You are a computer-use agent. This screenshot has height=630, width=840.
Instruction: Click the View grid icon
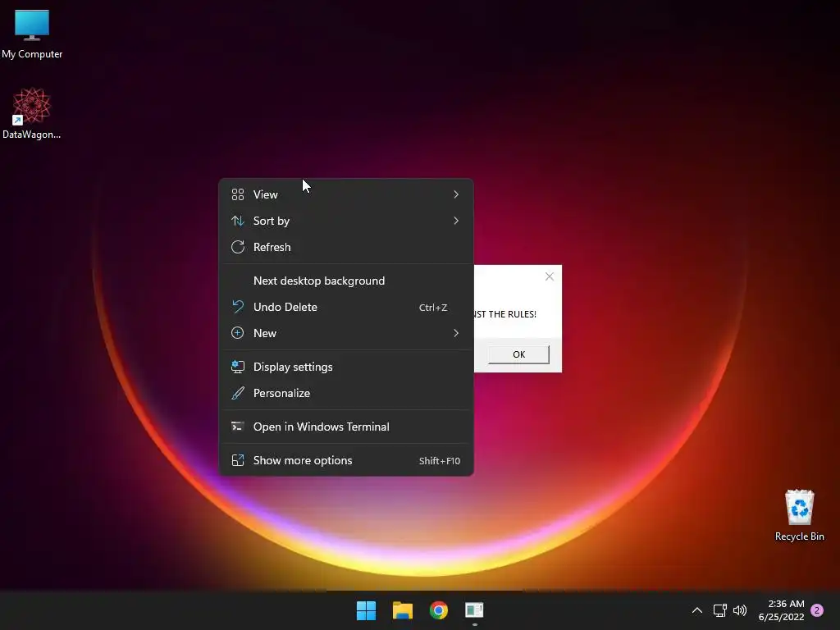coord(238,194)
